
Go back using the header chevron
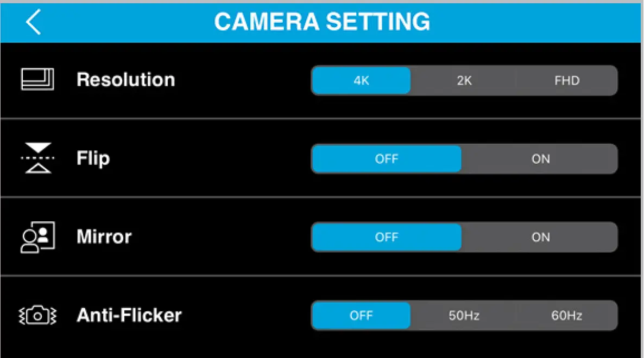pyautogui.click(x=34, y=22)
